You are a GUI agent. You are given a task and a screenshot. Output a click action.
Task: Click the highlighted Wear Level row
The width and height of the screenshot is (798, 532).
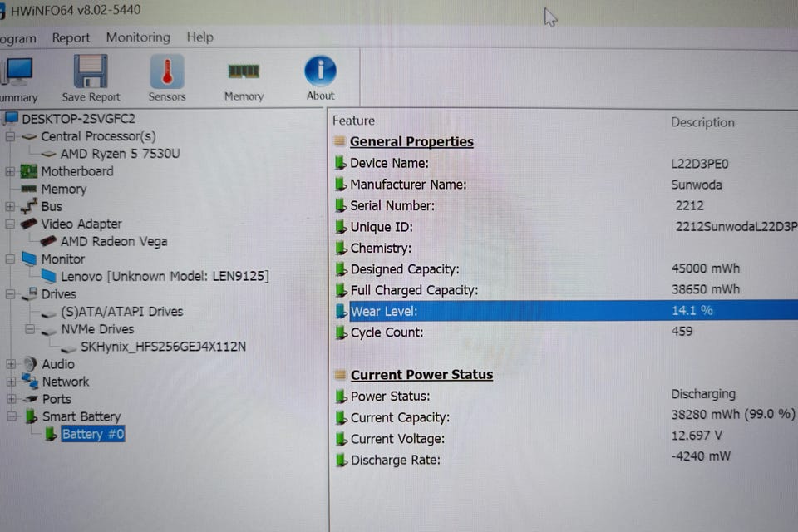pyautogui.click(x=573, y=311)
